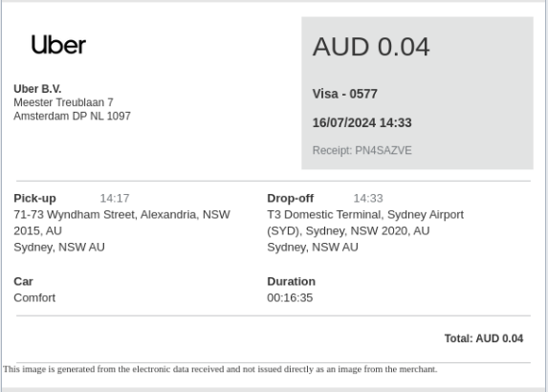Select the 00:16:35 duration value
The height and width of the screenshot is (392, 548).
coord(290,297)
